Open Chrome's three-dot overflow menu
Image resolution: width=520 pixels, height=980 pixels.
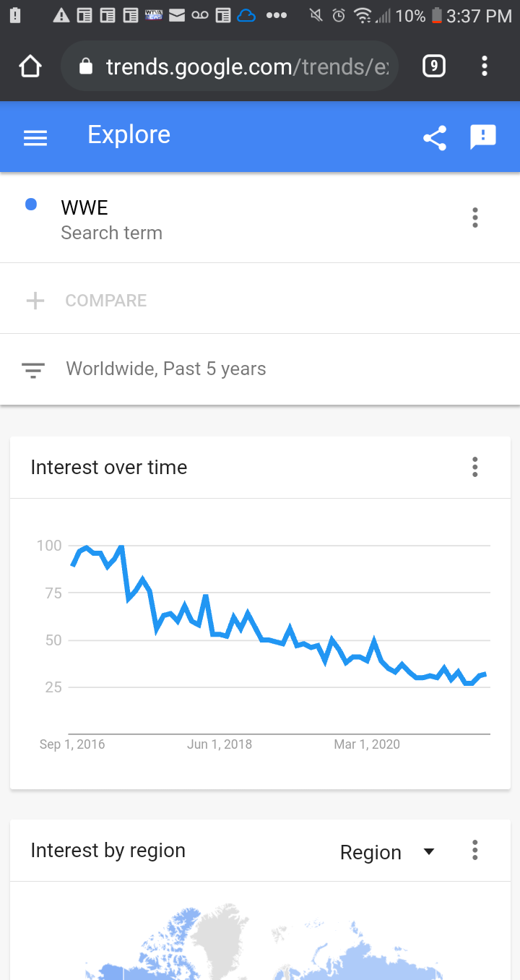tap(485, 67)
